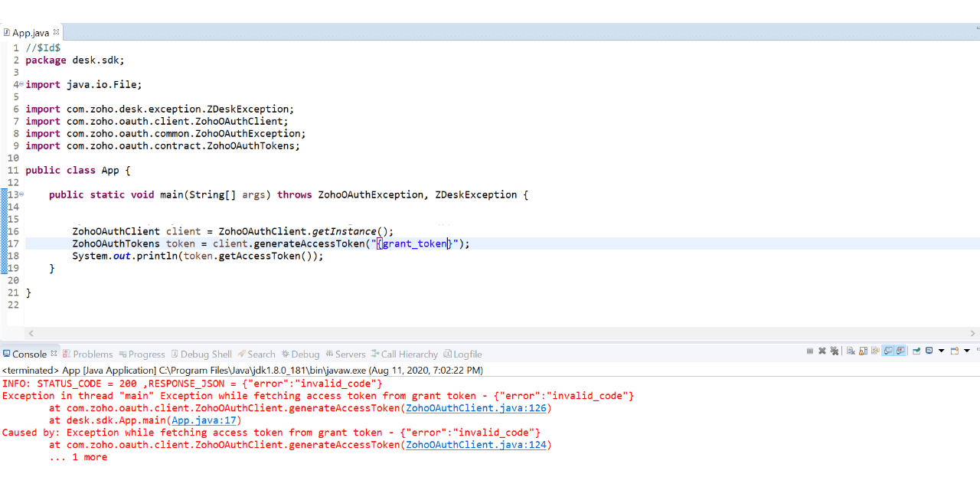
Task: Click line number 17 in gutter
Action: [x=13, y=243]
